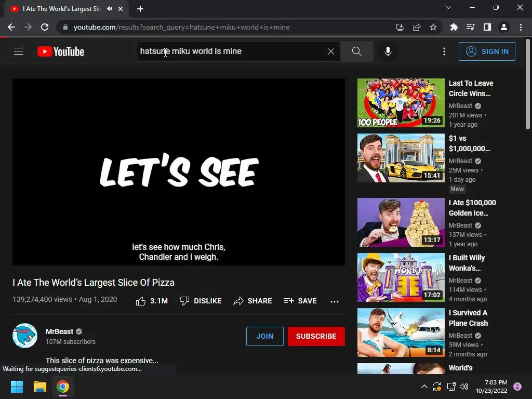The height and width of the screenshot is (399, 532).
Task: Click the youtube.com address bar URL
Action: coord(181,27)
